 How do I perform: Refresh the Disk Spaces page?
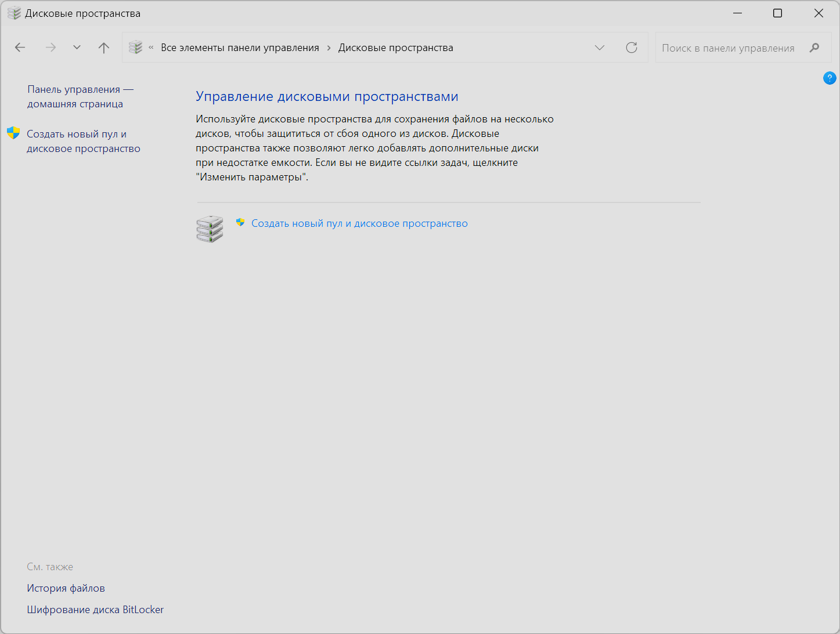[632, 48]
